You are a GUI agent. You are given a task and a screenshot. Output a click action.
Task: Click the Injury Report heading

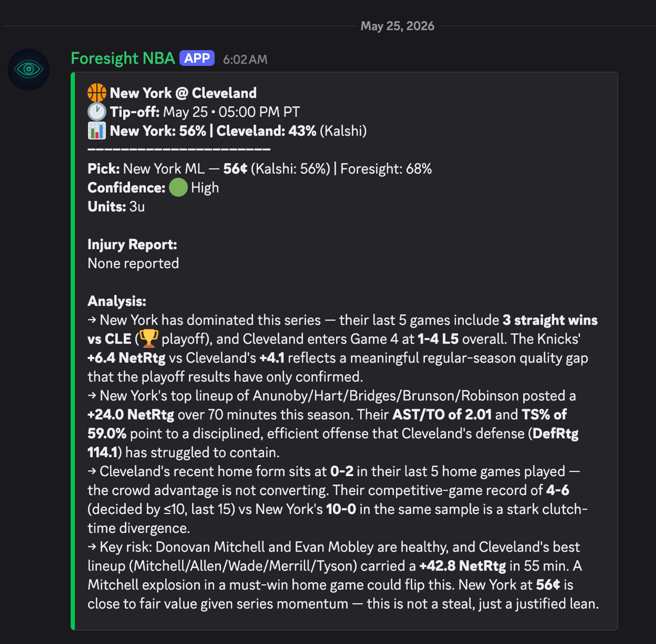[x=132, y=244]
